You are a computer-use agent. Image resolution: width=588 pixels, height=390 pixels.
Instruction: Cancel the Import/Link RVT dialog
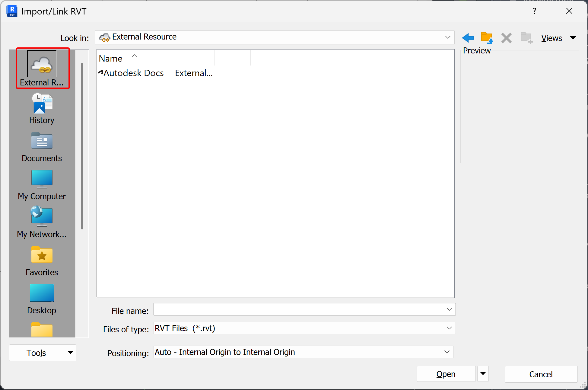pyautogui.click(x=541, y=374)
